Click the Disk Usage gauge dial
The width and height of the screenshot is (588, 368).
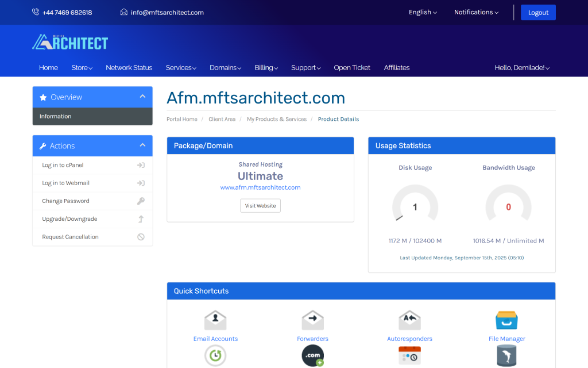(x=415, y=207)
